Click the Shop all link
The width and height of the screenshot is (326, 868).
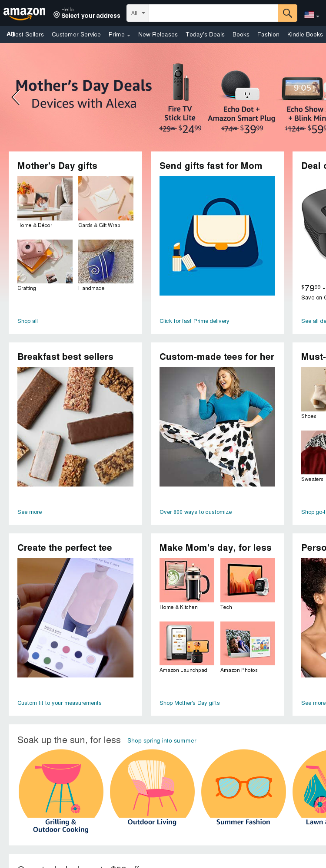tap(27, 321)
